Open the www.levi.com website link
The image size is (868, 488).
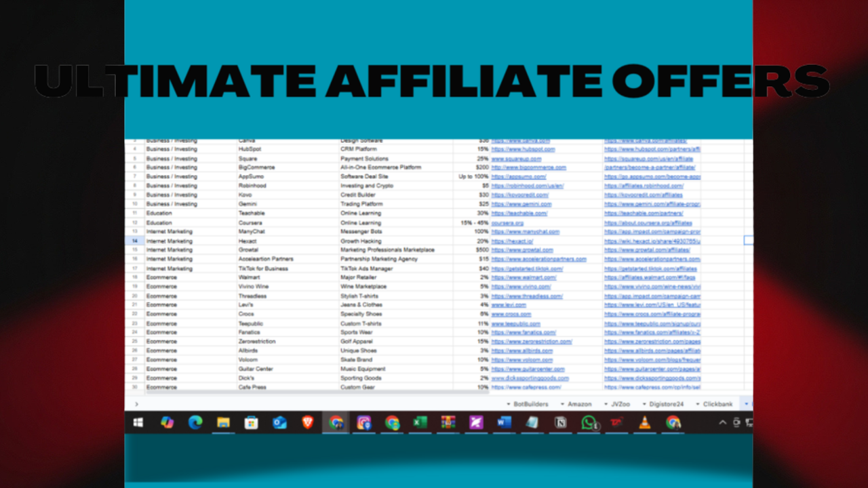point(508,305)
